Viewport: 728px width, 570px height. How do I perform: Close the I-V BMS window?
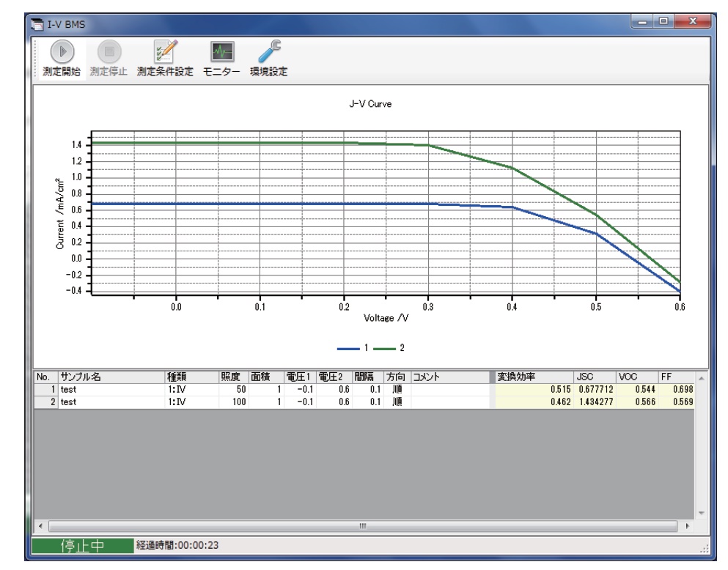coord(693,21)
